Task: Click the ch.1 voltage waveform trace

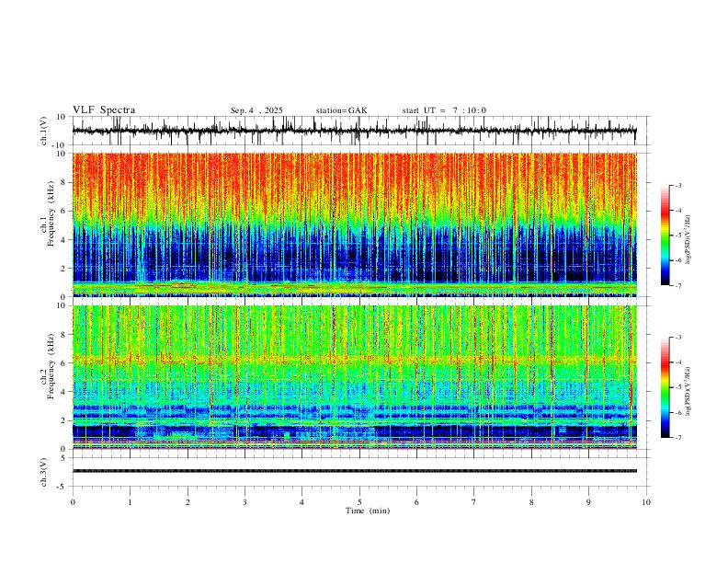Action: (354, 131)
